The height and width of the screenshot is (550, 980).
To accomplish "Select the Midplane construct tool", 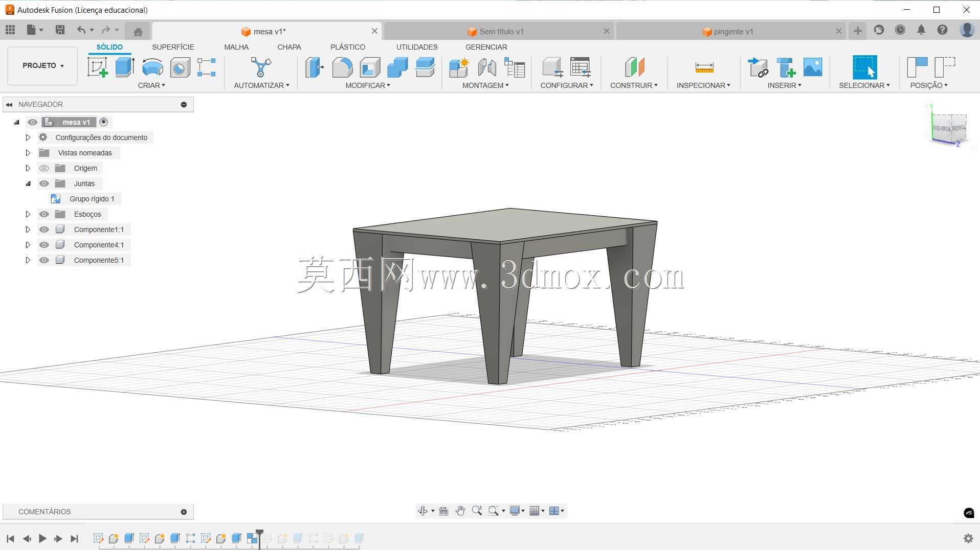I will 634,67.
